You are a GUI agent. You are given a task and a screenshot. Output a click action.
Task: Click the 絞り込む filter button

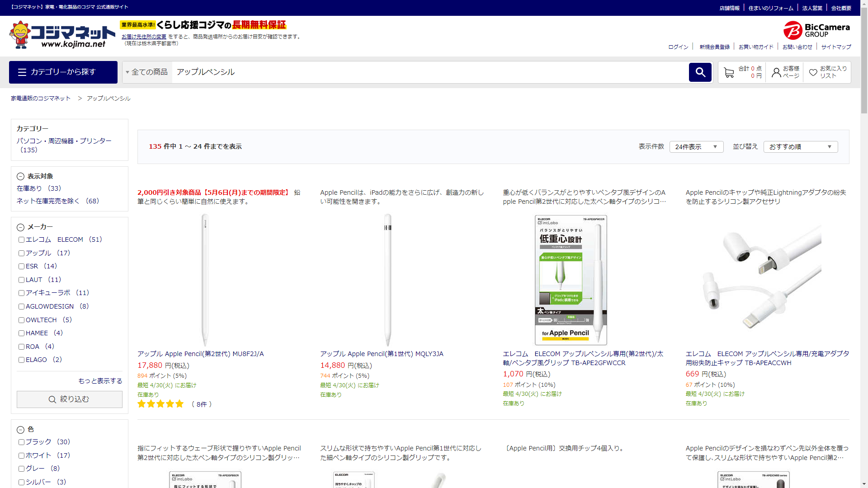tap(70, 399)
